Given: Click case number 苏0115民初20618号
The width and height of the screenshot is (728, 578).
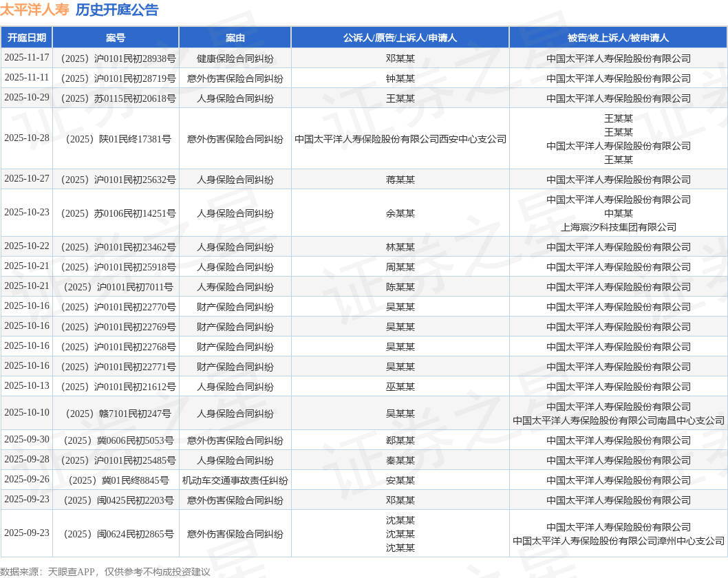Looking at the screenshot, I should 118,98.
